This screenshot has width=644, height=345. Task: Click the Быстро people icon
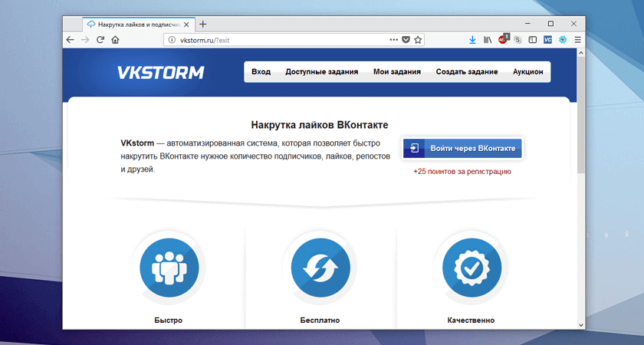pyautogui.click(x=169, y=268)
